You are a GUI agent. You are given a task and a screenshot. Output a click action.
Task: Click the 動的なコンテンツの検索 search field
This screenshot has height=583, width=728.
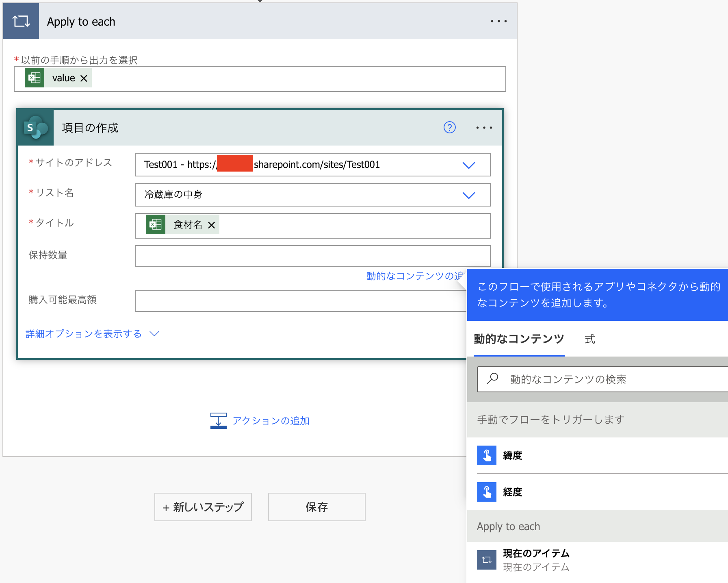click(x=602, y=379)
